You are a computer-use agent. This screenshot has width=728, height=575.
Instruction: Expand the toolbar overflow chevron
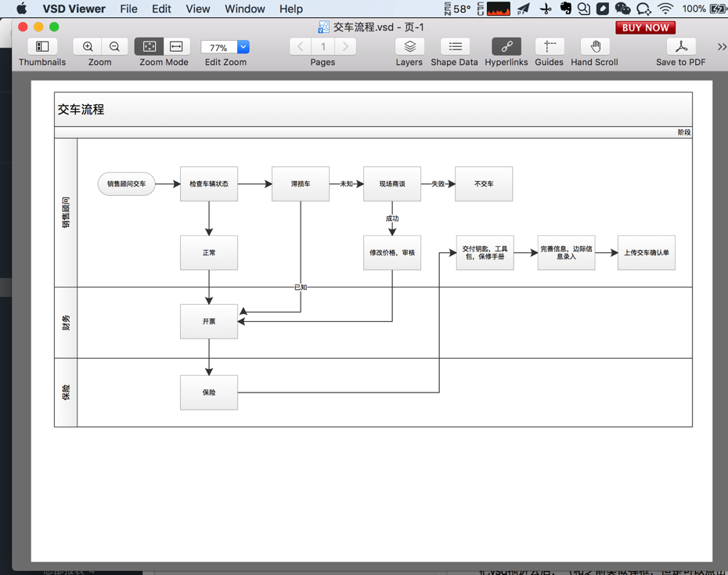point(722,47)
